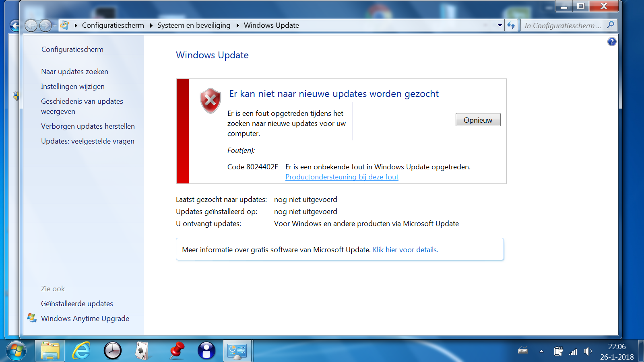Image resolution: width=644 pixels, height=362 pixels.
Task: Click the Opnieuw button
Action: click(x=478, y=120)
